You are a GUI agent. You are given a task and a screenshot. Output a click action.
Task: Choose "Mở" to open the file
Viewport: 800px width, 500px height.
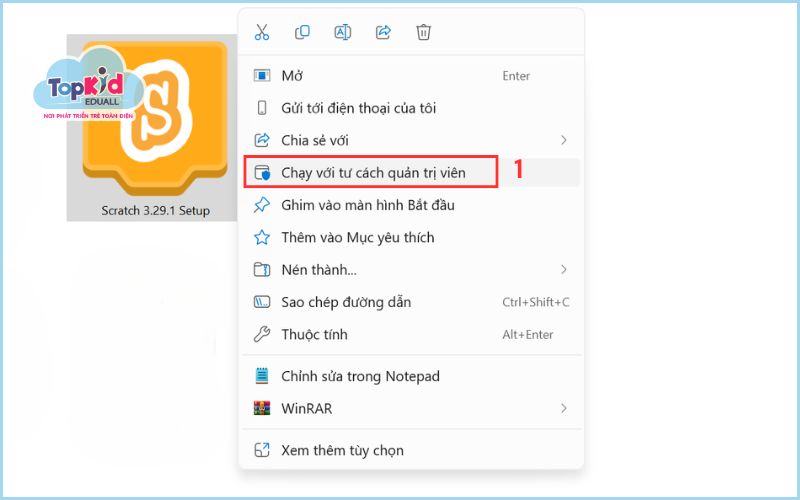tap(411, 76)
